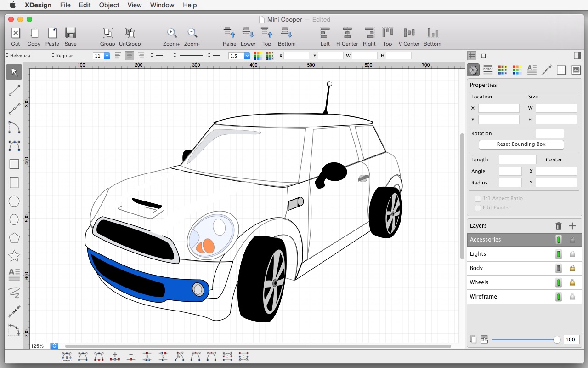Toggle visibility of the Lights layer
This screenshot has width=588, height=368.
pyautogui.click(x=559, y=254)
